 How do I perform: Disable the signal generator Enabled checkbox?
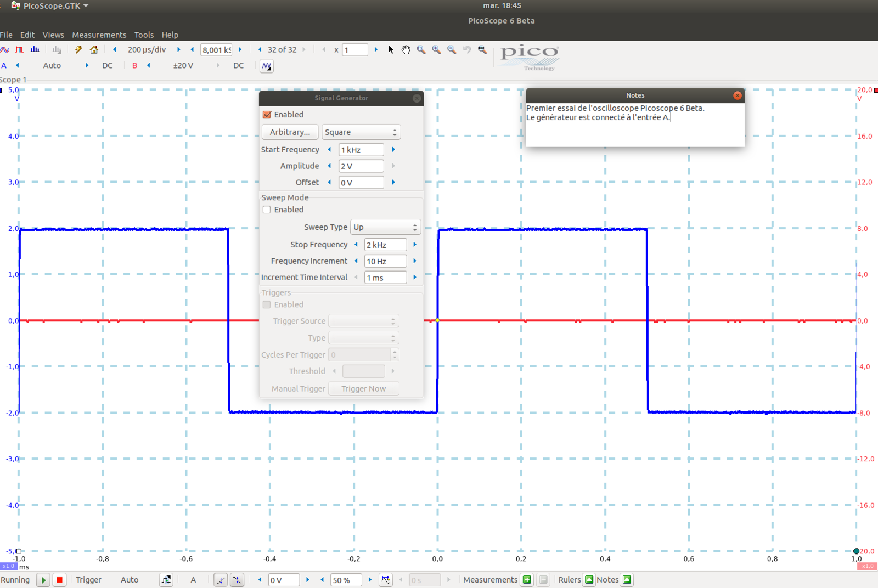tap(267, 115)
